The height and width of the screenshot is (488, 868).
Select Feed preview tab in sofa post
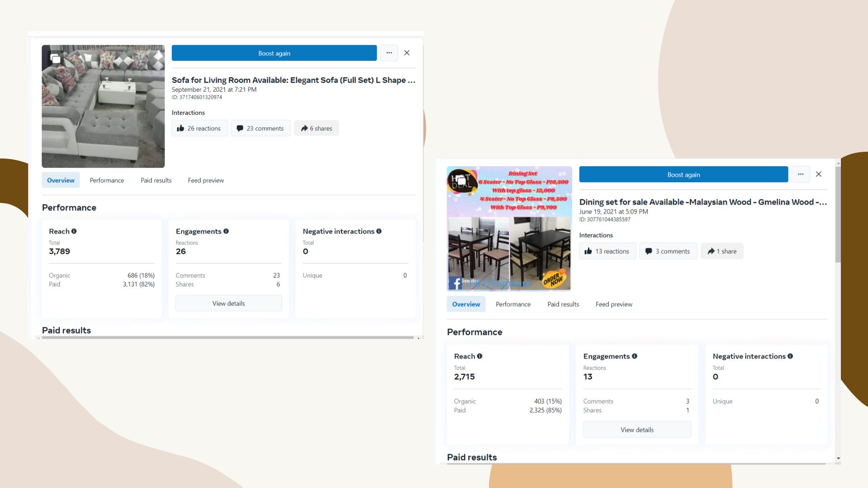point(206,180)
